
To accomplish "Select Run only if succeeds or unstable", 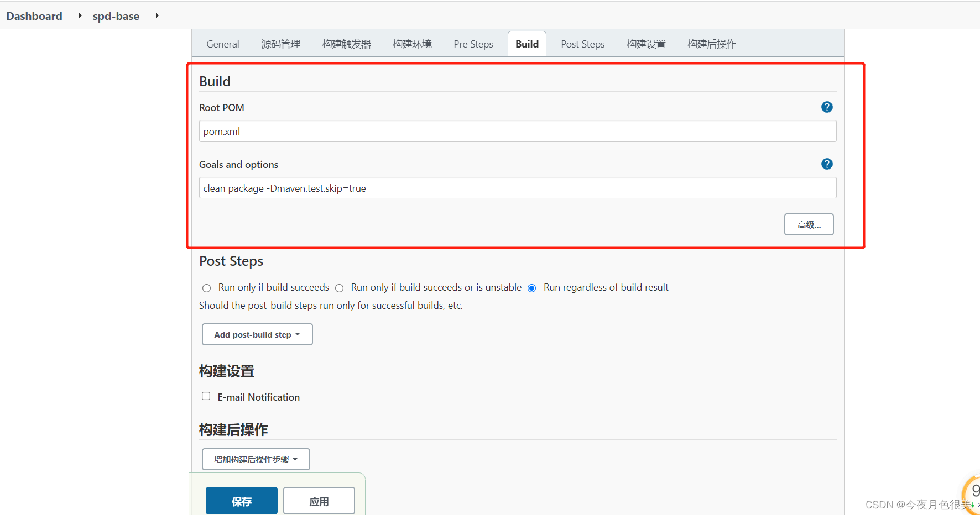I will click(x=339, y=288).
